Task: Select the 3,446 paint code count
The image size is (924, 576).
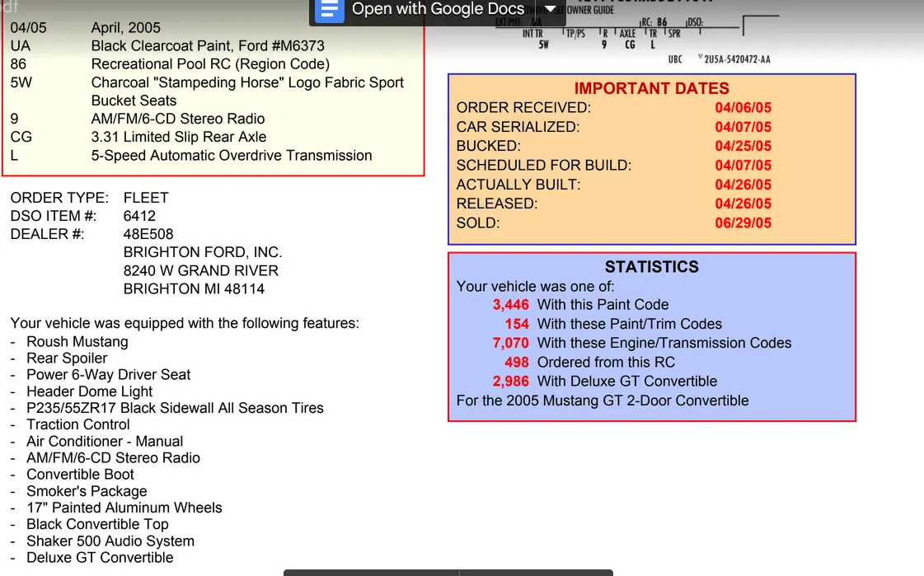Action: [511, 305]
